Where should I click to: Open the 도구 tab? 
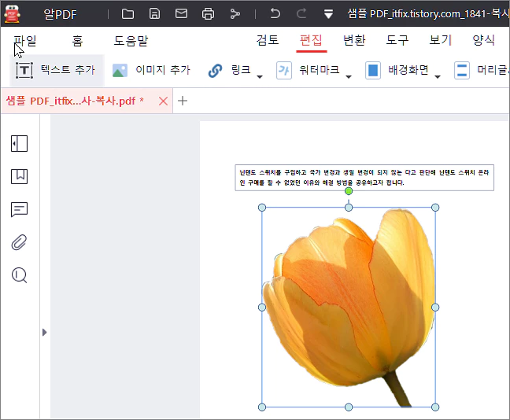[x=397, y=40]
